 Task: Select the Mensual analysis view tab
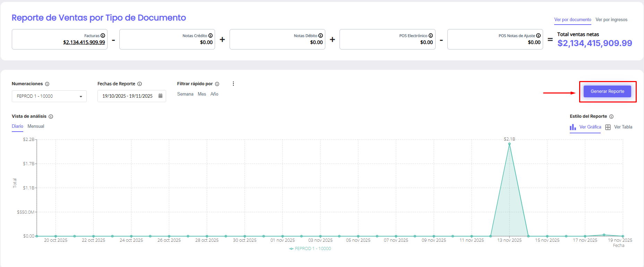point(36,126)
